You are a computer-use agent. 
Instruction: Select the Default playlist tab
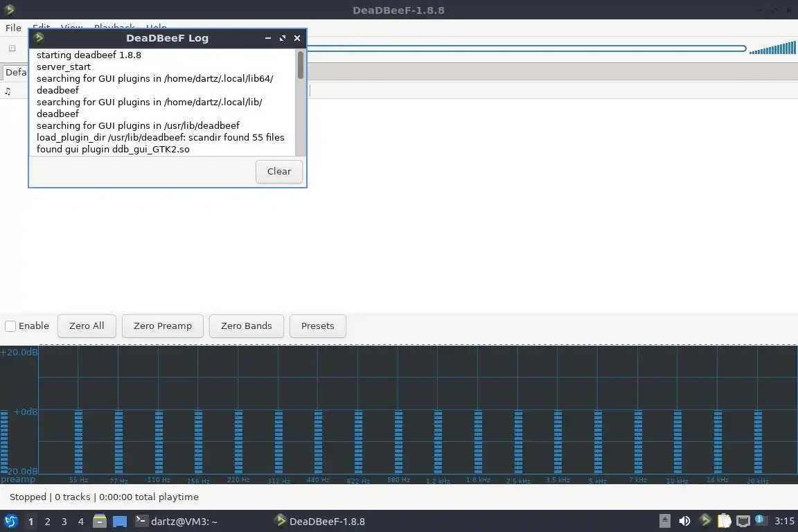coord(15,72)
